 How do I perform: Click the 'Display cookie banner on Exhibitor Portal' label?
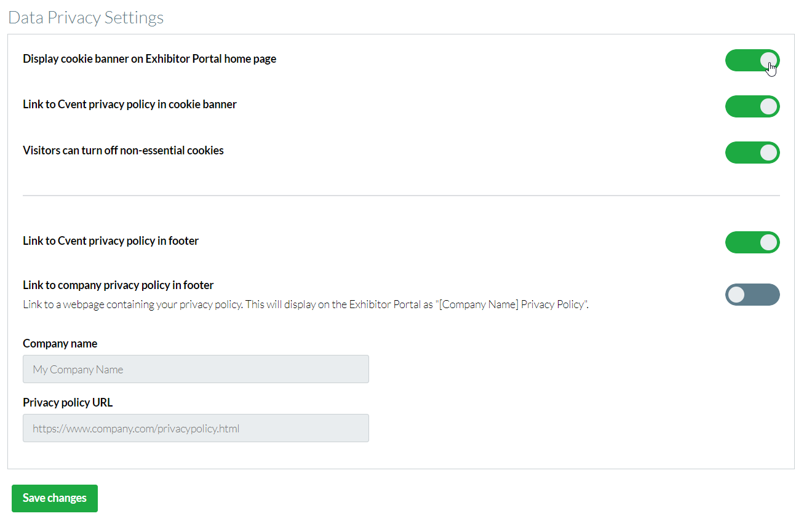pyautogui.click(x=149, y=59)
